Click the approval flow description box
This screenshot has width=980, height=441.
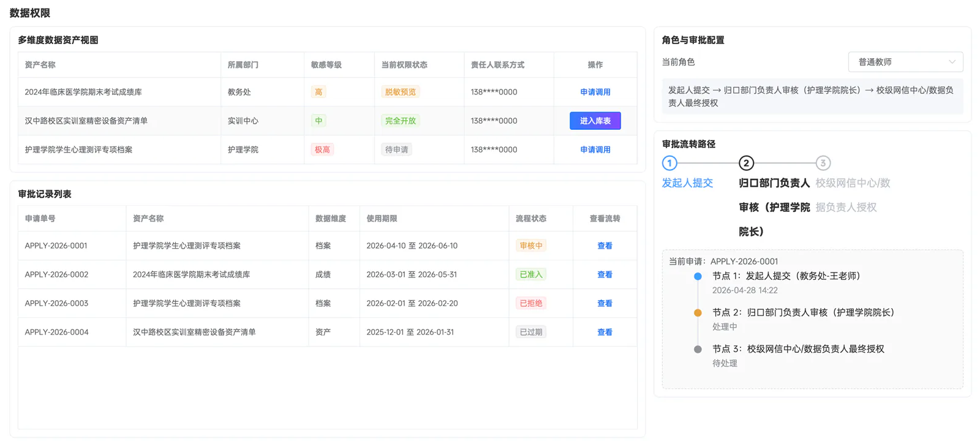click(x=812, y=97)
